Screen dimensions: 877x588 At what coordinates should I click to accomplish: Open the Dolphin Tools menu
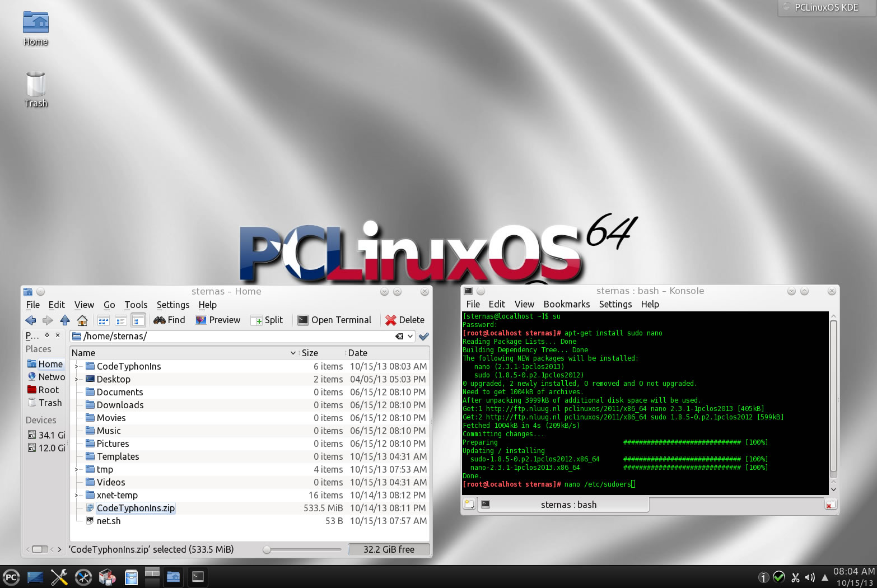click(x=136, y=305)
